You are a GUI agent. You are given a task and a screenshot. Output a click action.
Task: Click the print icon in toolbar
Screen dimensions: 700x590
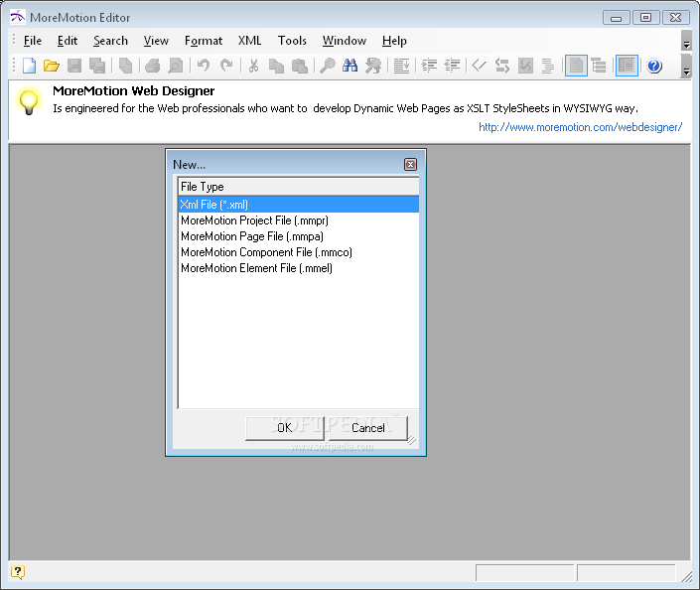(153, 66)
